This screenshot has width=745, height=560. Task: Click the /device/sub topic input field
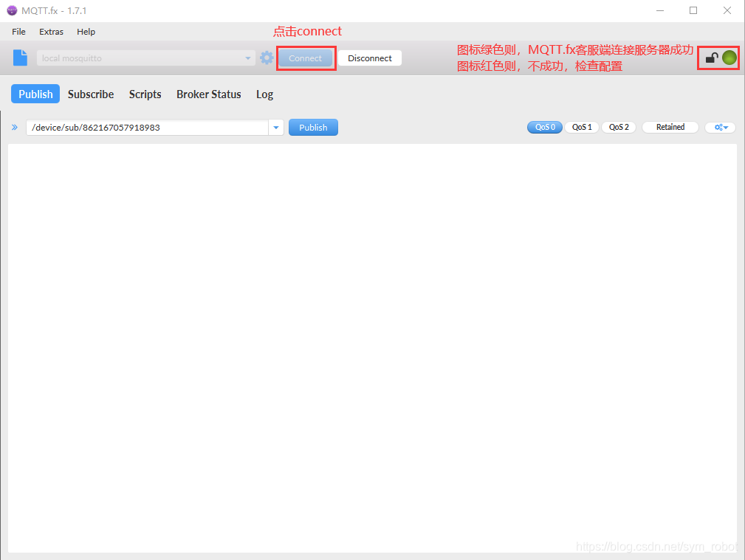(147, 128)
